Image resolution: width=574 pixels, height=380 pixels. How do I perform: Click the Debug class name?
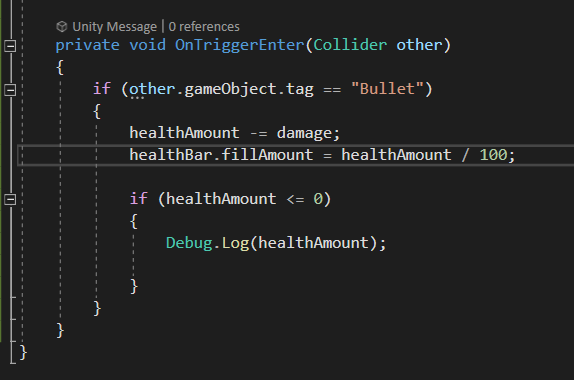pyautogui.click(x=189, y=243)
